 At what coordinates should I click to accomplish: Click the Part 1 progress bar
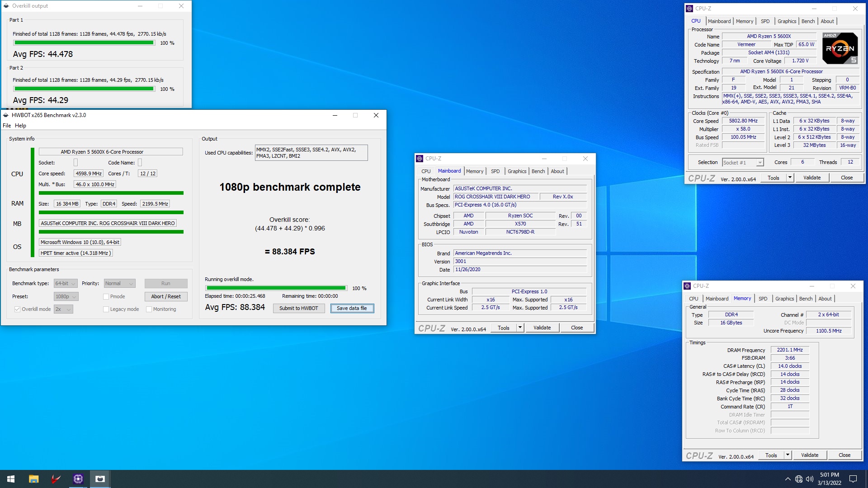84,43
